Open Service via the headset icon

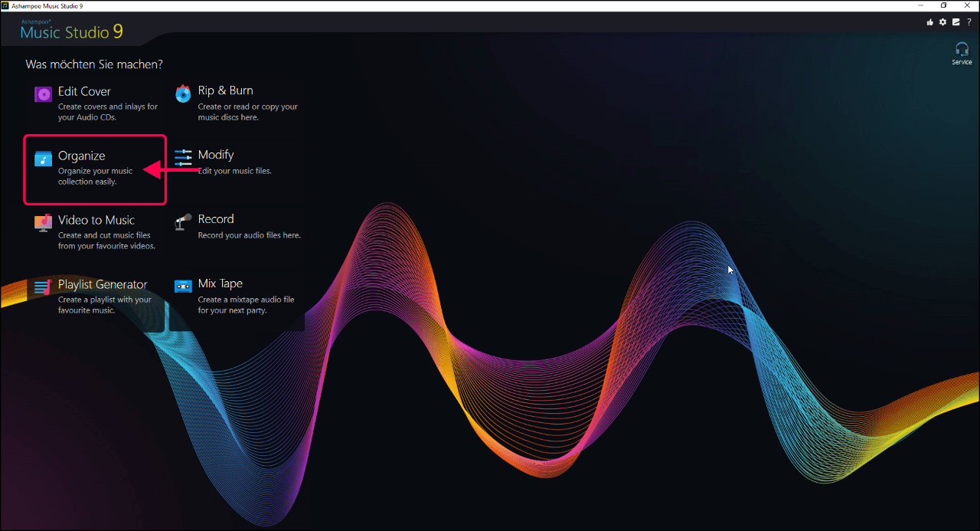(962, 49)
